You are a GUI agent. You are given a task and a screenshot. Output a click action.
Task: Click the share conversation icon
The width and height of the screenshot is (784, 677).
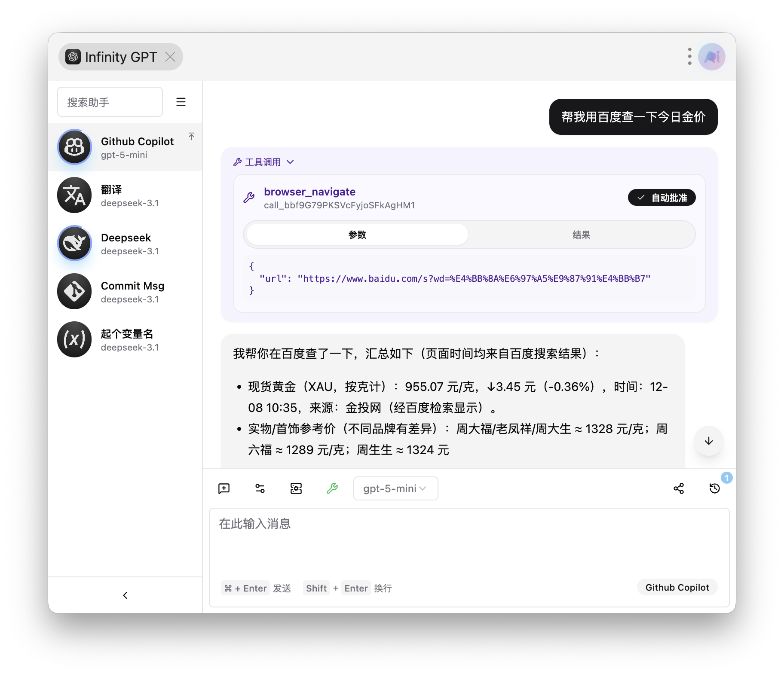pyautogui.click(x=679, y=488)
